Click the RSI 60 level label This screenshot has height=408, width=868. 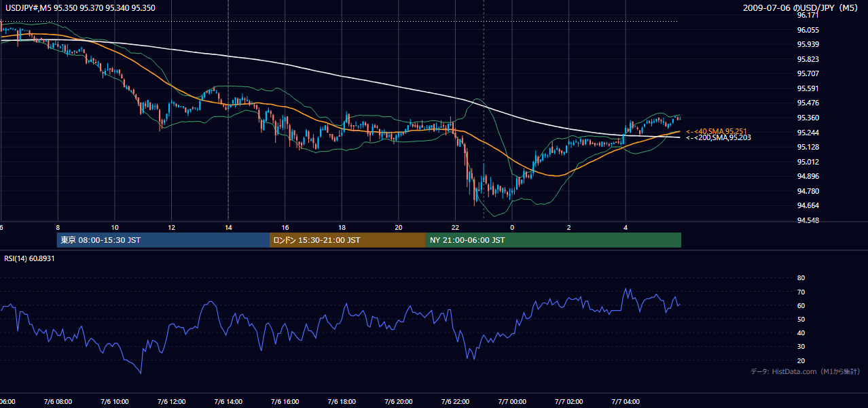point(801,305)
